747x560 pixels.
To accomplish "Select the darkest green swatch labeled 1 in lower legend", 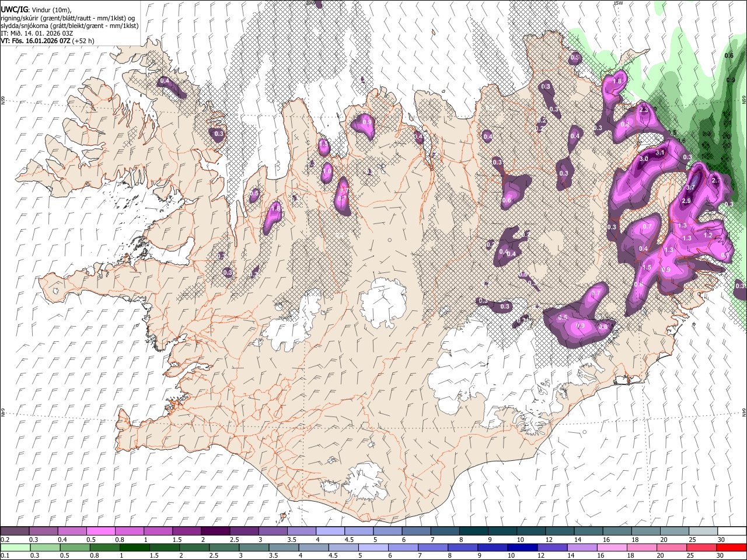I will tap(135, 547).
